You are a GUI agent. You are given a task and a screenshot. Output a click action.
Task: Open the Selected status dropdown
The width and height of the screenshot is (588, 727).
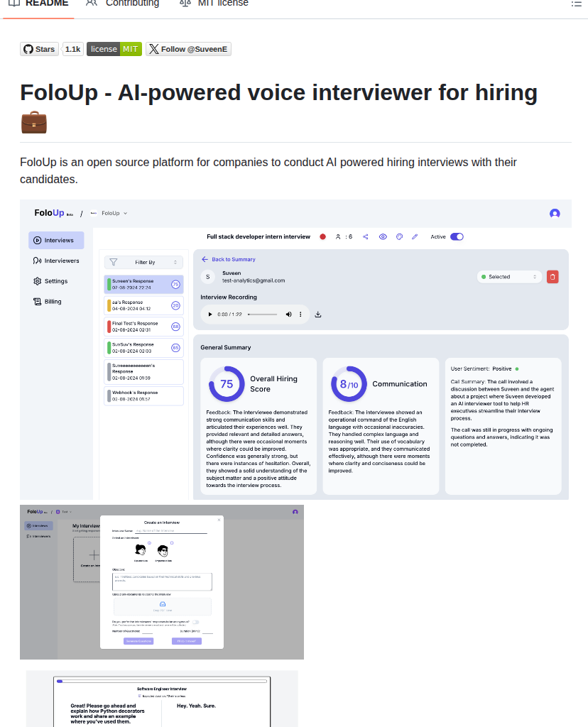[509, 277]
